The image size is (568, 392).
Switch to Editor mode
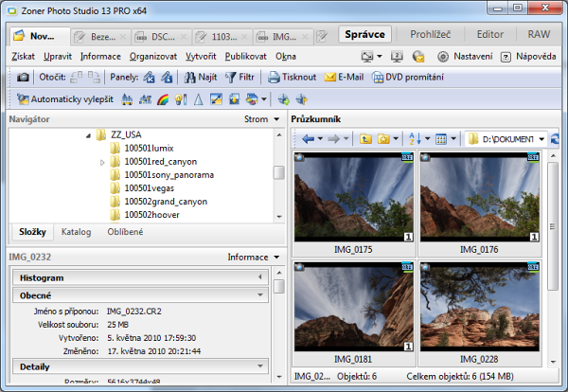(489, 34)
